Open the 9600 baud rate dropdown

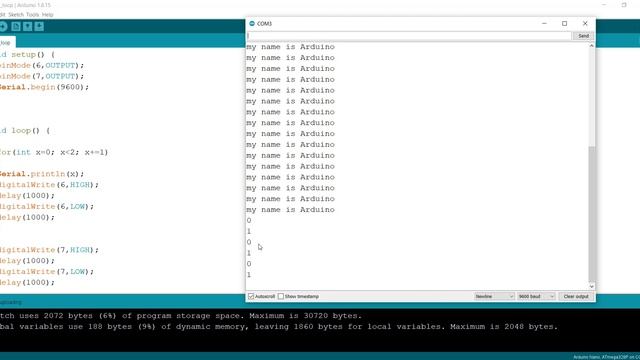(x=536, y=296)
